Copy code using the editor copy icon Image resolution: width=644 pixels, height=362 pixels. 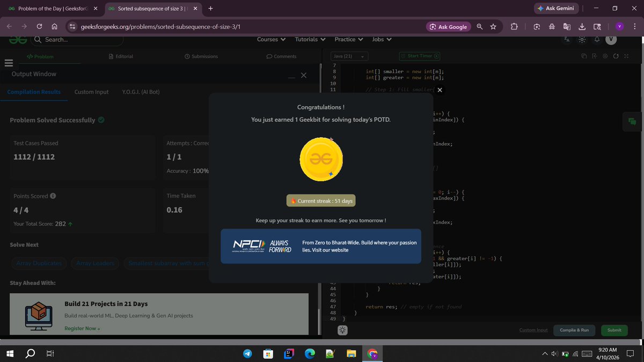click(584, 56)
